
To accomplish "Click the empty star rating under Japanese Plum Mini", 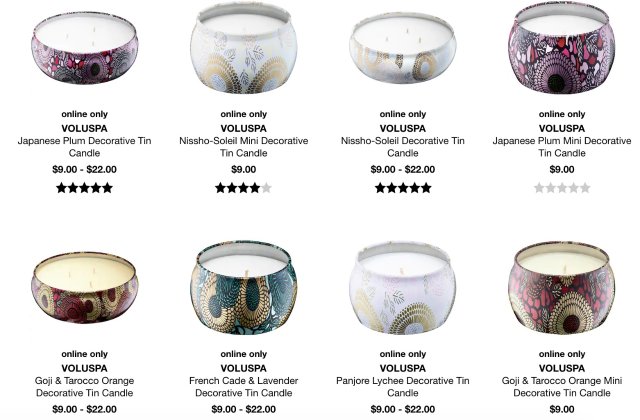I will pyautogui.click(x=562, y=188).
